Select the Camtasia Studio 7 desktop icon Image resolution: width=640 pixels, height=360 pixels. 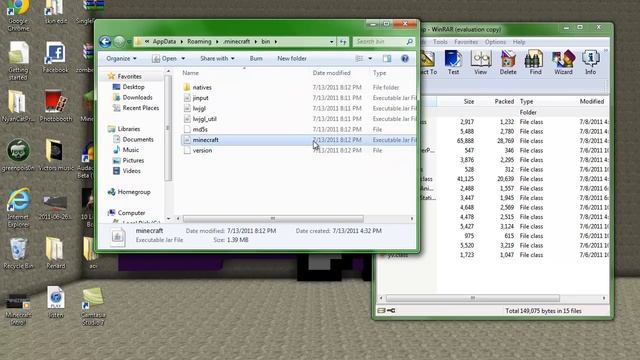pyautogui.click(x=93, y=307)
